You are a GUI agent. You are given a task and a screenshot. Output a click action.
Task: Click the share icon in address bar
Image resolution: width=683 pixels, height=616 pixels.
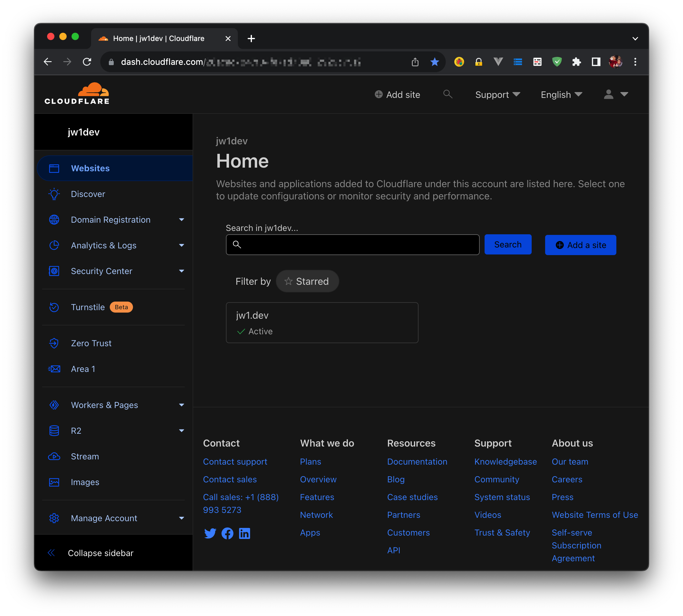pos(415,62)
